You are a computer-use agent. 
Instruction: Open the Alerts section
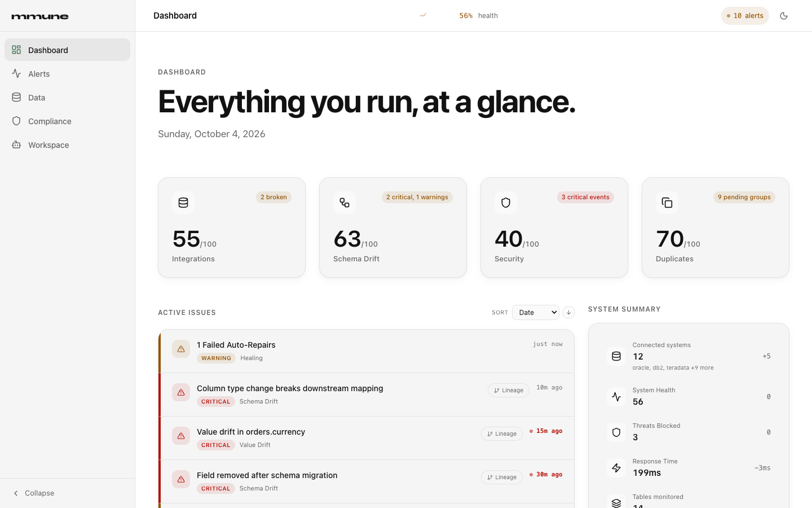click(67, 73)
